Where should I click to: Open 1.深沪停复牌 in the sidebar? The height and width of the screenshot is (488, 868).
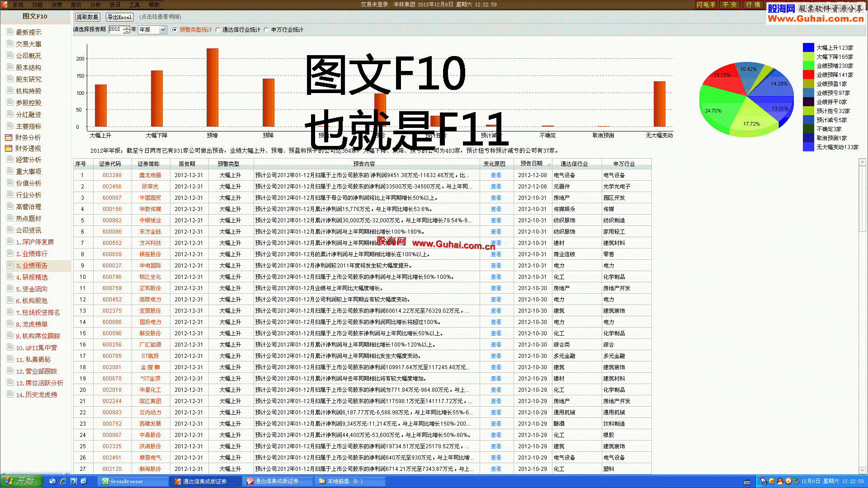click(x=35, y=242)
